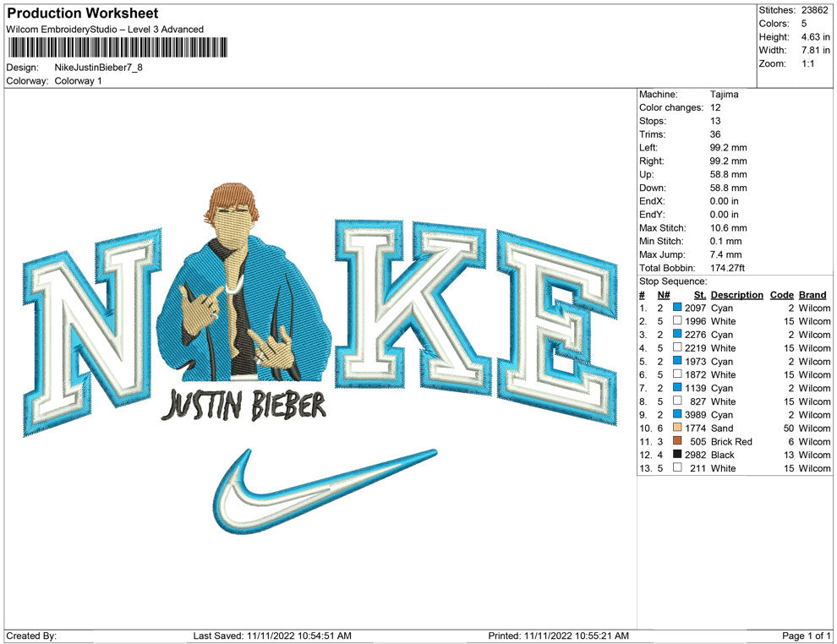Click the Color changes value 12
The width and height of the screenshot is (837, 644).
click(715, 108)
